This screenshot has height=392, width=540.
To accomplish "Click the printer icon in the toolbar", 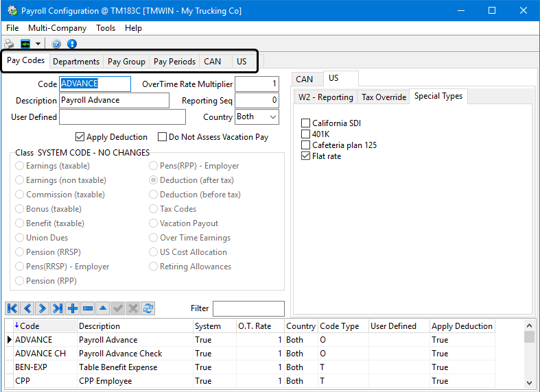I will coord(9,44).
